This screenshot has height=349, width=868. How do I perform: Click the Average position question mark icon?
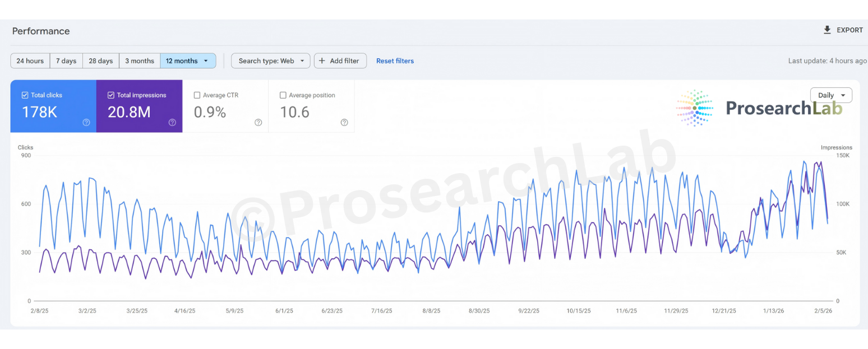click(x=344, y=122)
